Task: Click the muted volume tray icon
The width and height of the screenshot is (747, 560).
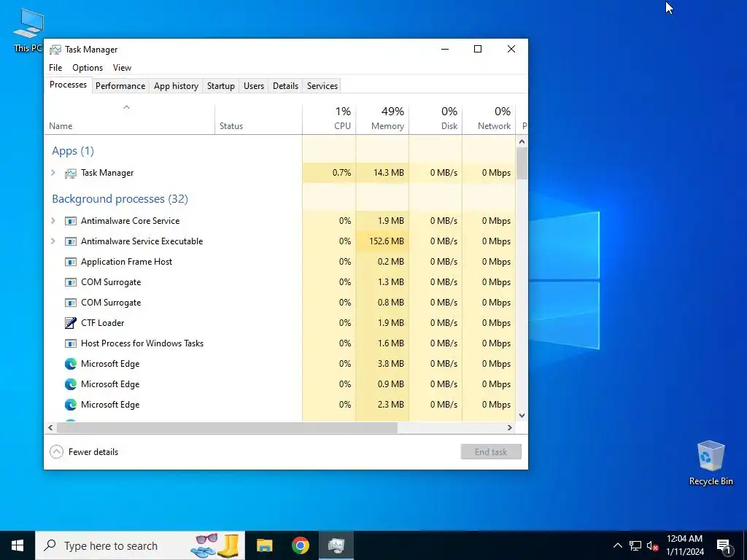Action: pyautogui.click(x=652, y=545)
